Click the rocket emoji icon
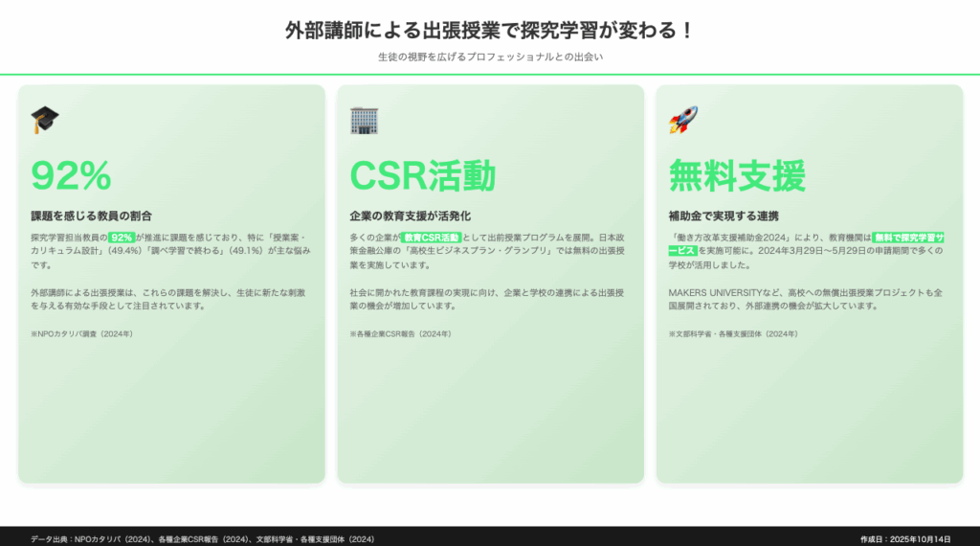The width and height of the screenshot is (980, 546). pos(682,120)
